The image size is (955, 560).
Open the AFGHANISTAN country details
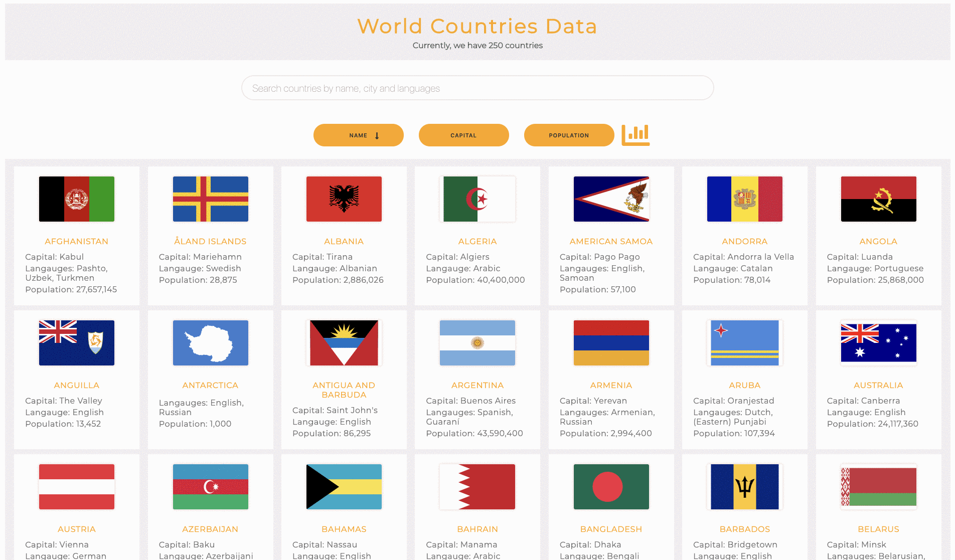tap(76, 241)
